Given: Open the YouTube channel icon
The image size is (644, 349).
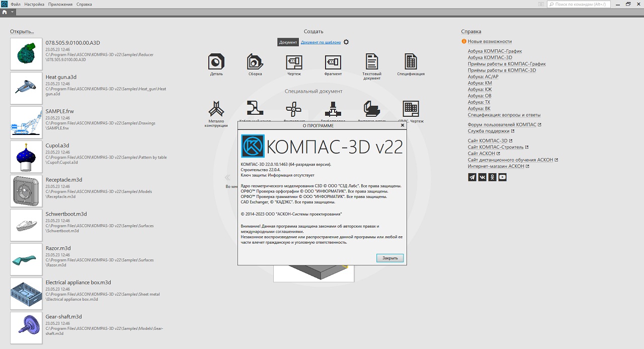Looking at the screenshot, I should click(x=502, y=177).
